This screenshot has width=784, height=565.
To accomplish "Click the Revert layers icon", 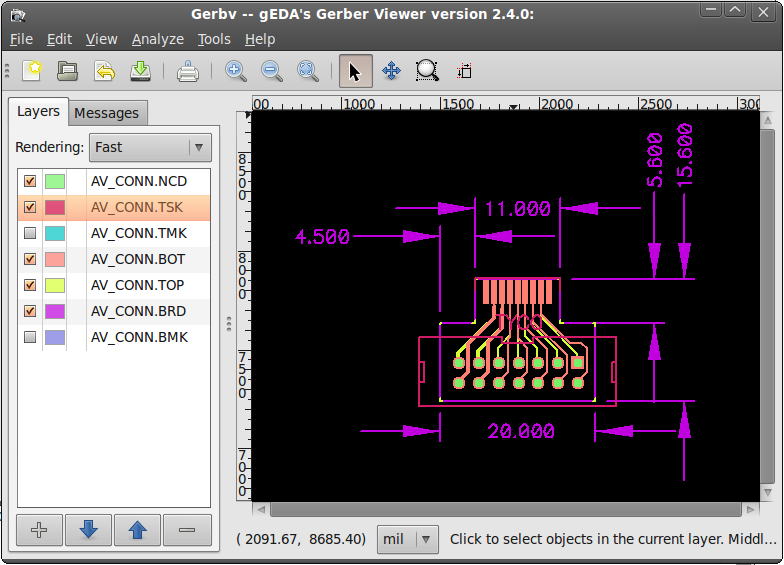I will click(x=105, y=71).
